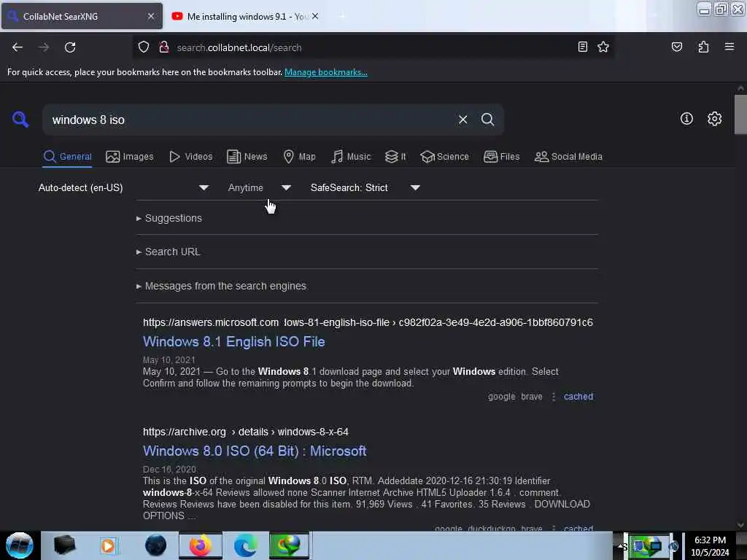747x560 pixels.
Task: Clear the search query with the X
Action: tap(462, 120)
